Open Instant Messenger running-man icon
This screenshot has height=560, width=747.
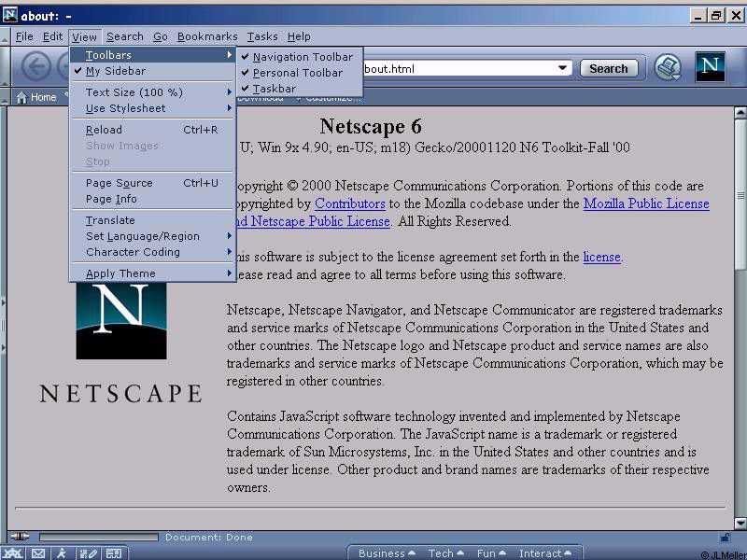tap(62, 553)
